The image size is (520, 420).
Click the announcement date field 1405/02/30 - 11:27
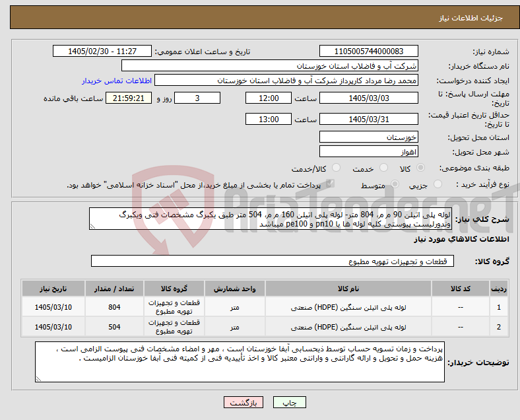coord(102,51)
